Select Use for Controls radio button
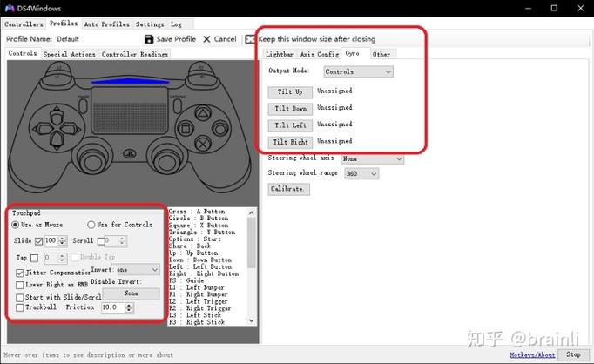This screenshot has height=364, width=594. (x=91, y=225)
